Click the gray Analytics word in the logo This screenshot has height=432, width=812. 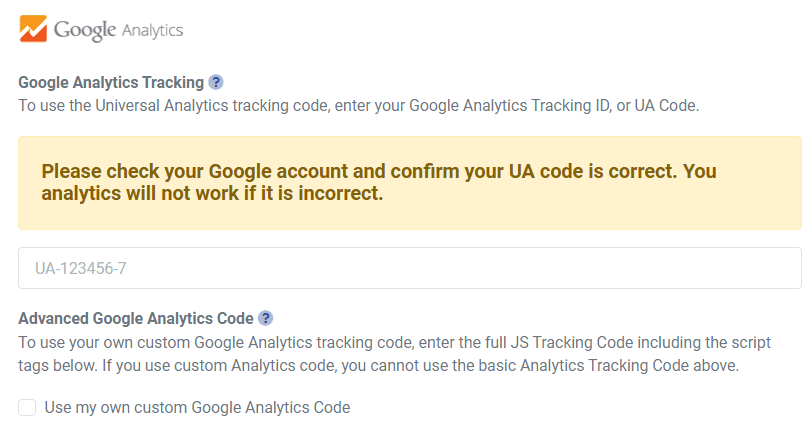152,31
